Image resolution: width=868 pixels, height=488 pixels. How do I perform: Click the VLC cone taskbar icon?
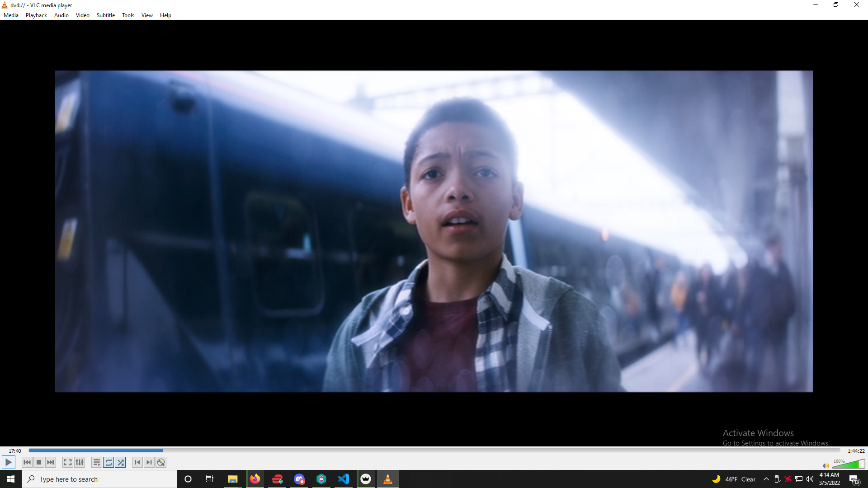[388, 479]
